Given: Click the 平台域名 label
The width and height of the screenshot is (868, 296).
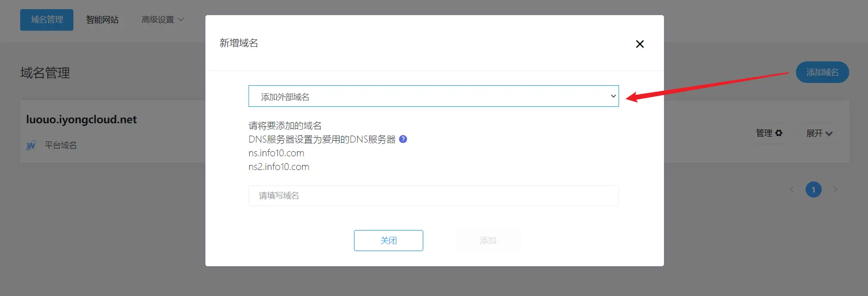Looking at the screenshot, I should tap(61, 145).
